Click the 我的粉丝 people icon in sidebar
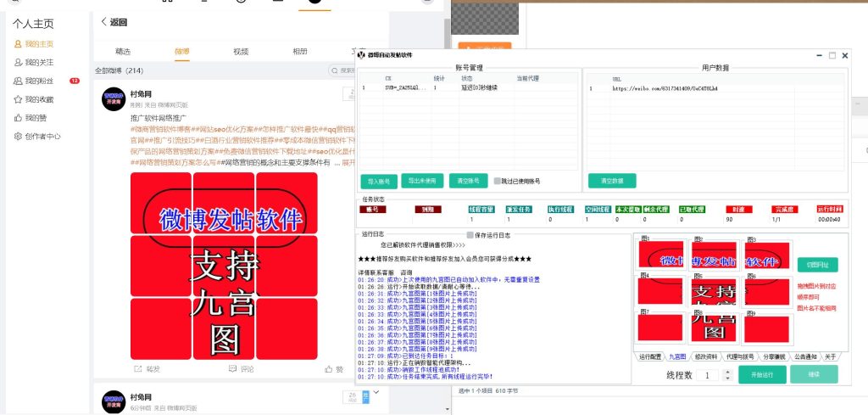The width and height of the screenshot is (868, 415). tap(18, 81)
